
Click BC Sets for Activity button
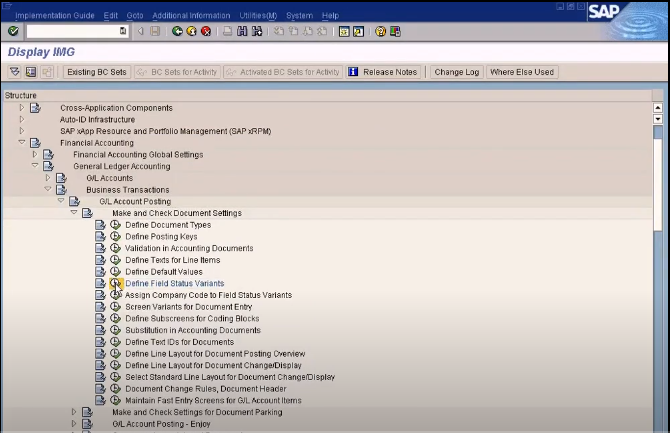point(177,72)
